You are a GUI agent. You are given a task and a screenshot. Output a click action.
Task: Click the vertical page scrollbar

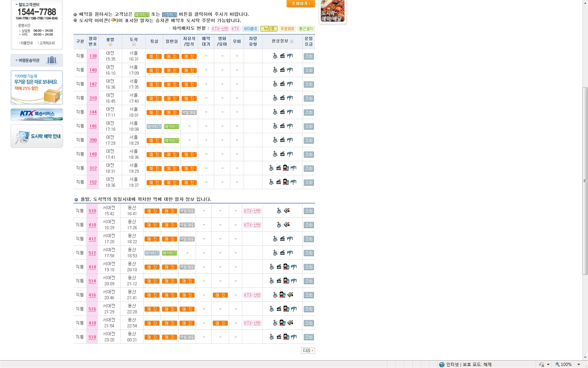click(585, 180)
